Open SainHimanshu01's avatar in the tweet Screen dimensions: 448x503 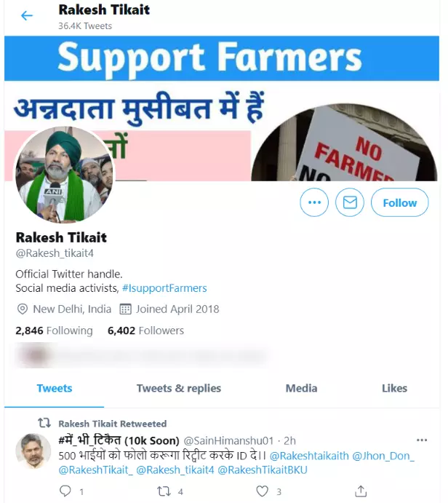[33, 451]
